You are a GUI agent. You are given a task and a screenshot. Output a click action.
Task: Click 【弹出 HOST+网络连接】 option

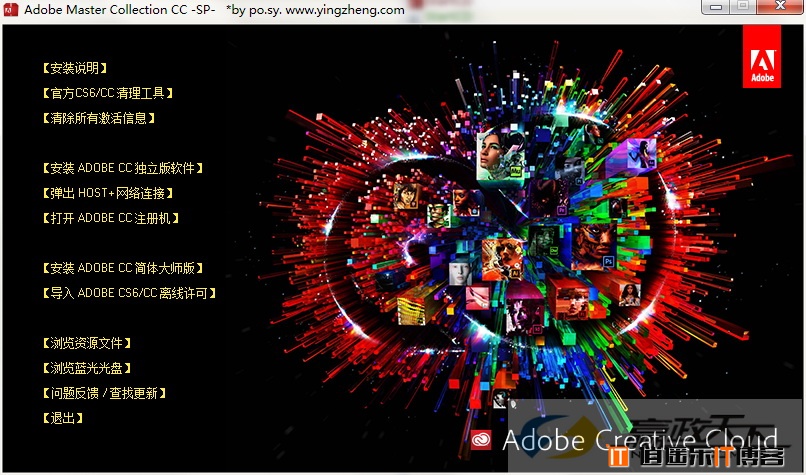(107, 193)
